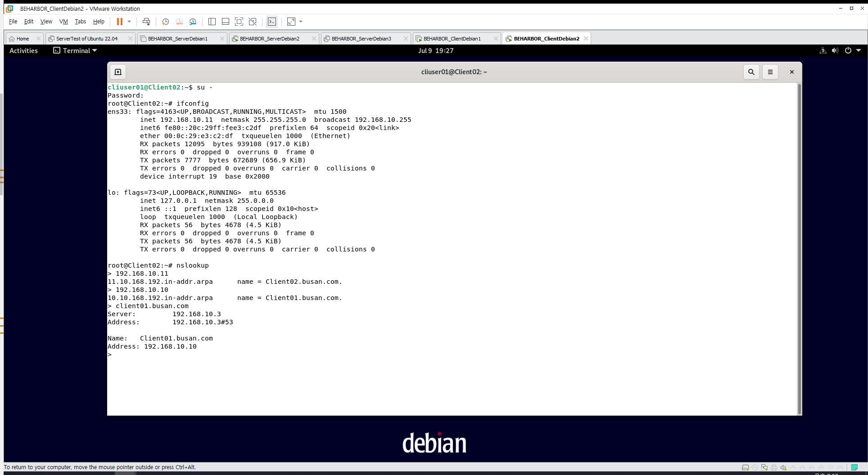Close the terminal window
868x475 pixels.
[792, 72]
